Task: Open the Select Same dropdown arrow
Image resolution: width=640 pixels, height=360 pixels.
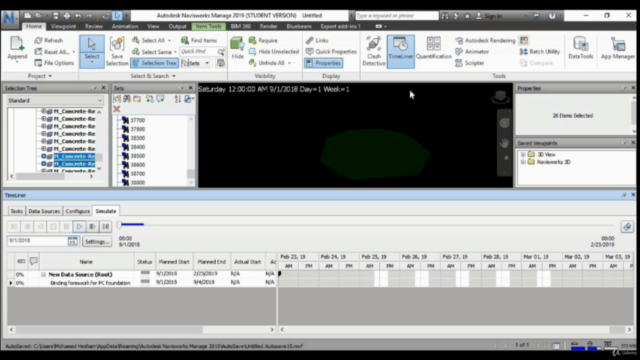Action: pyautogui.click(x=175, y=52)
